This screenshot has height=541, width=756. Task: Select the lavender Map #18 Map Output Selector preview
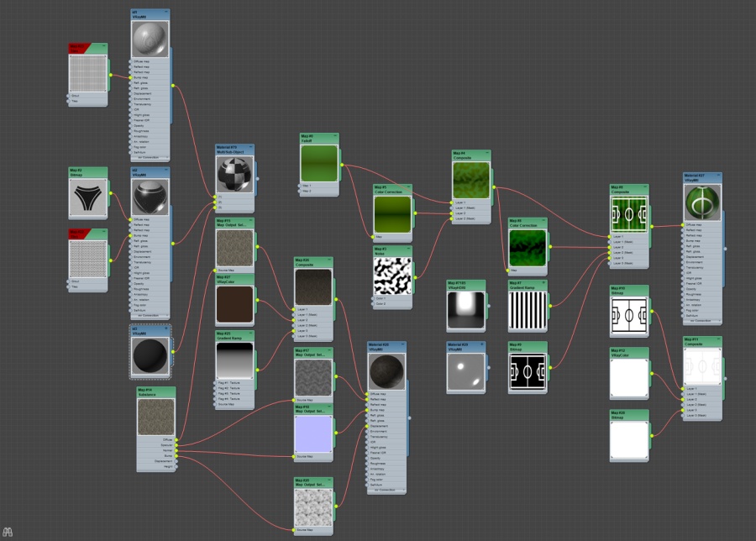[x=313, y=434]
